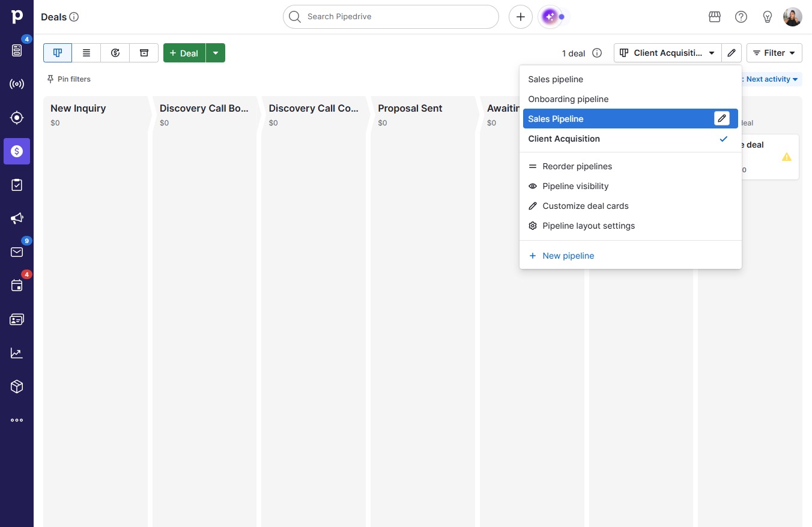Click the Discovery Call Co... stage header
This screenshot has width=812, height=527.
[x=314, y=108]
